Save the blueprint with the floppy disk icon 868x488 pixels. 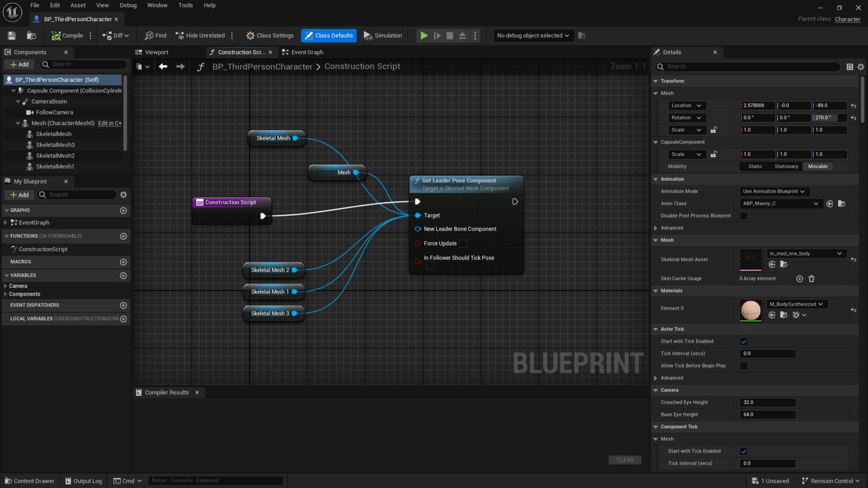(11, 36)
